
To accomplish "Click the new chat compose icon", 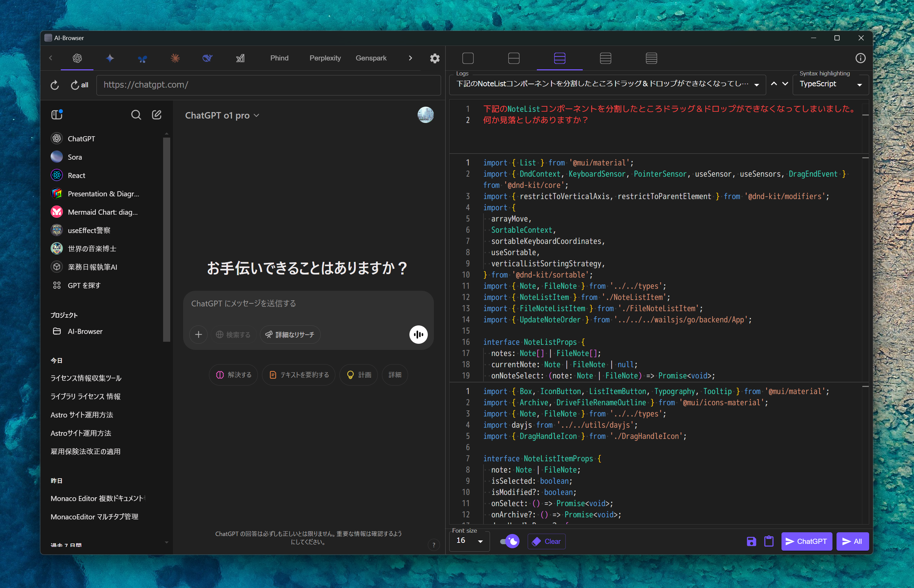I will pos(157,115).
